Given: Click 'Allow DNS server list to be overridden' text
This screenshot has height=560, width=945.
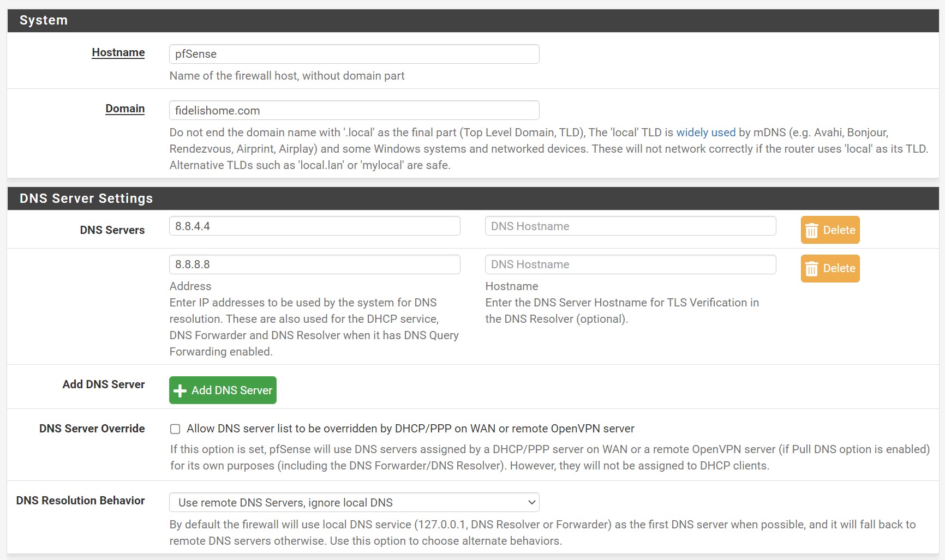Looking at the screenshot, I should 410,429.
